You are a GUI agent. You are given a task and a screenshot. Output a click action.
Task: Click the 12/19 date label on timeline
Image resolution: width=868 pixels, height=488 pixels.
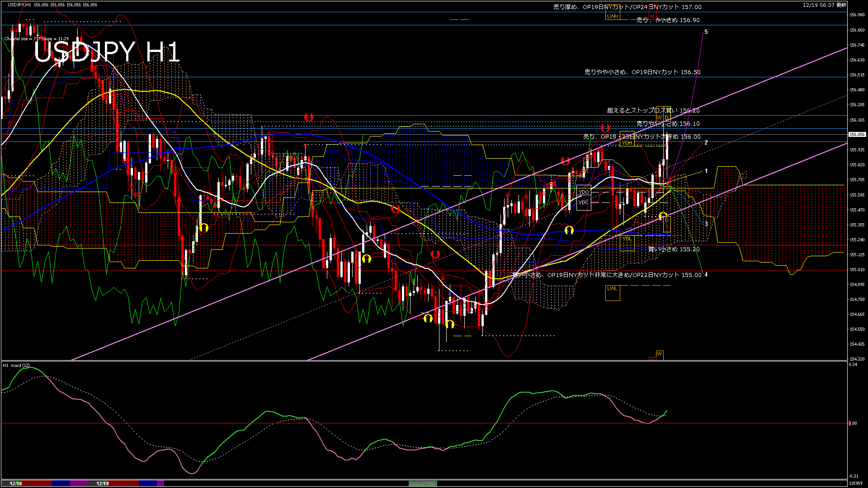103,483
